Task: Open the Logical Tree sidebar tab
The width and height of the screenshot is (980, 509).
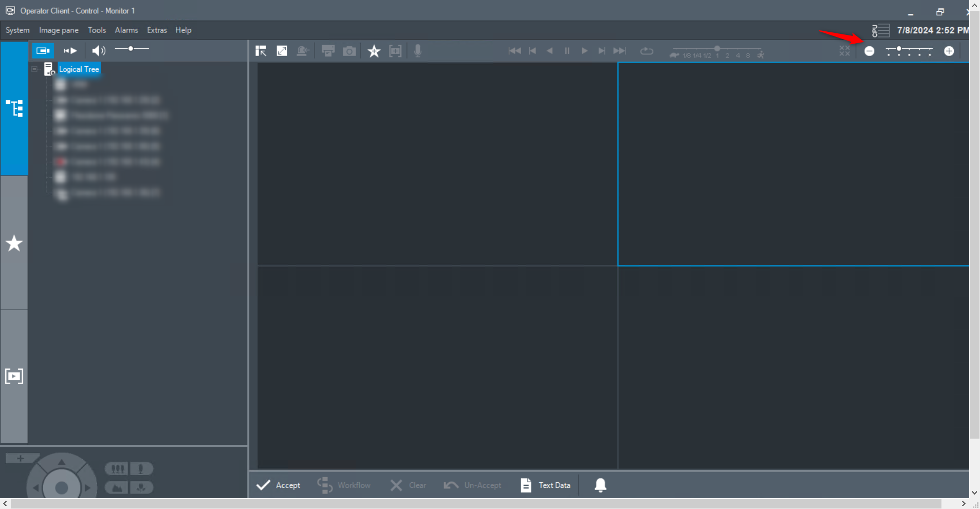Action: click(14, 108)
